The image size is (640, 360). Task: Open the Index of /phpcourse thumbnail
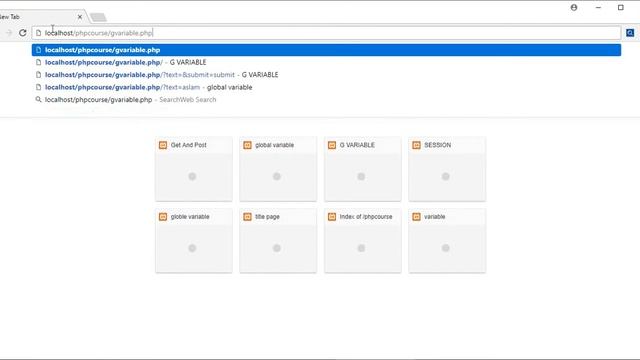[x=362, y=240]
